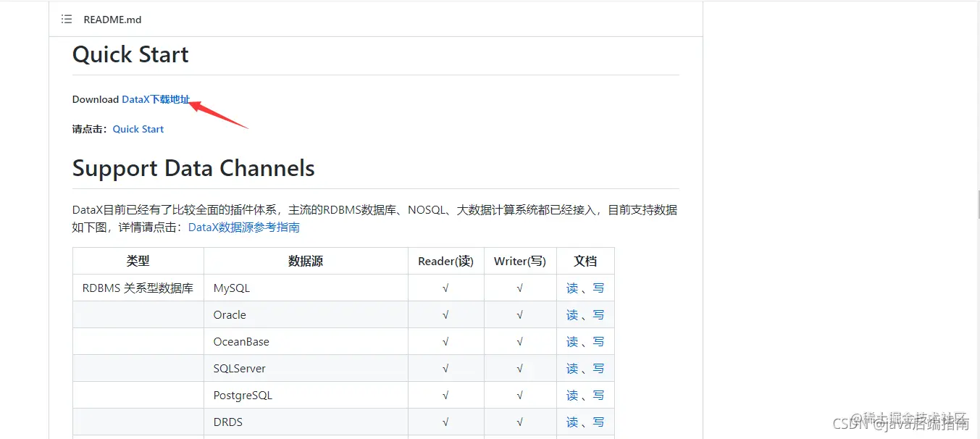The height and width of the screenshot is (439, 980).
Task: Click the README.md file tab
Action: (x=112, y=20)
